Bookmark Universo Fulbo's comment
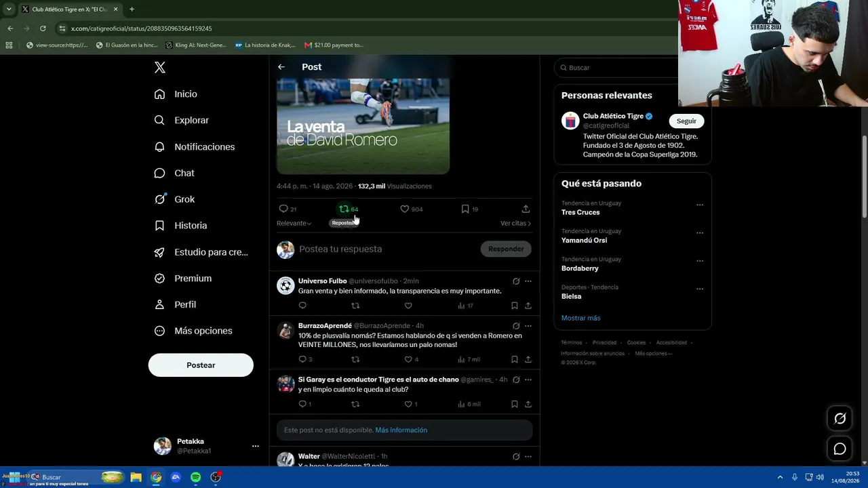Screen dimensions: 868x488 [515, 306]
